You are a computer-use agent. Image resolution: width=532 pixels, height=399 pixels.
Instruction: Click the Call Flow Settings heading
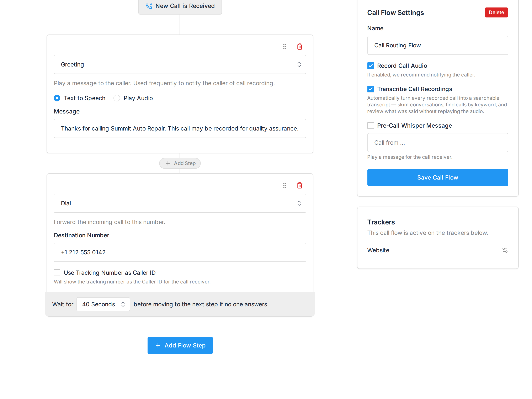(x=395, y=12)
